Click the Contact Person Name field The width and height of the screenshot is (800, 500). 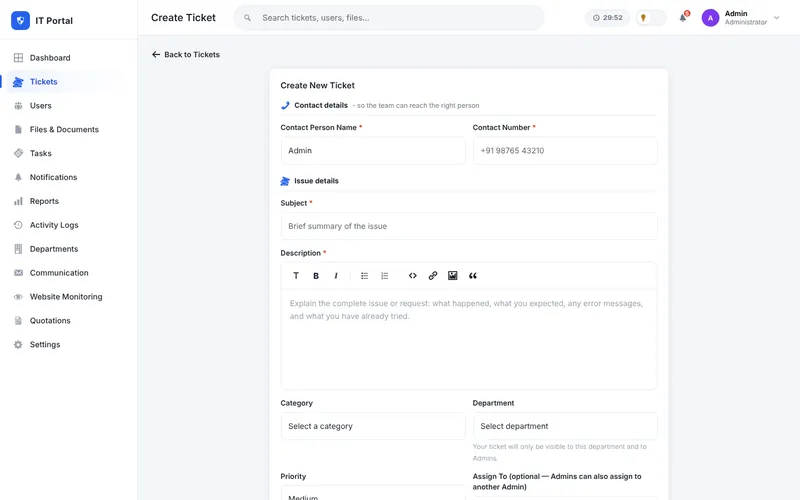click(373, 151)
